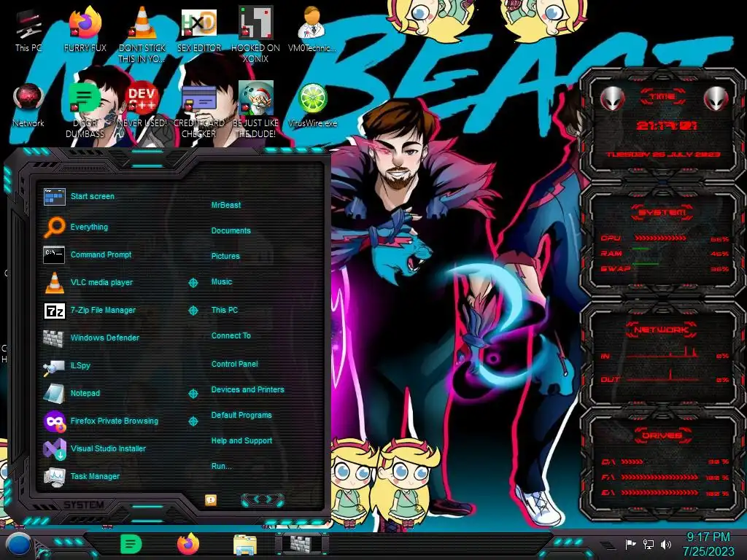The height and width of the screenshot is (560, 747).
Task: Click the C:\ drive usage bar
Action: pos(632,462)
